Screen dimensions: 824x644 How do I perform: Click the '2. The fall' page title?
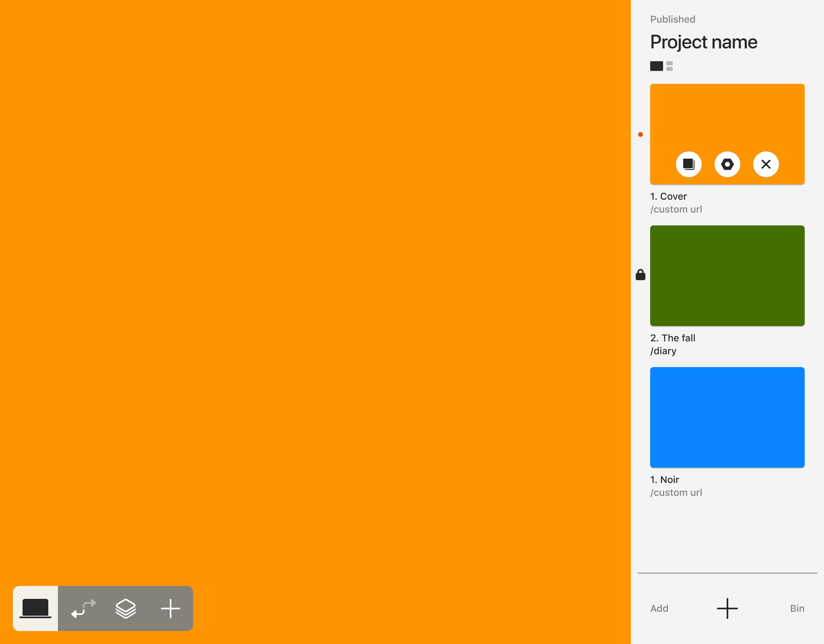[672, 338]
